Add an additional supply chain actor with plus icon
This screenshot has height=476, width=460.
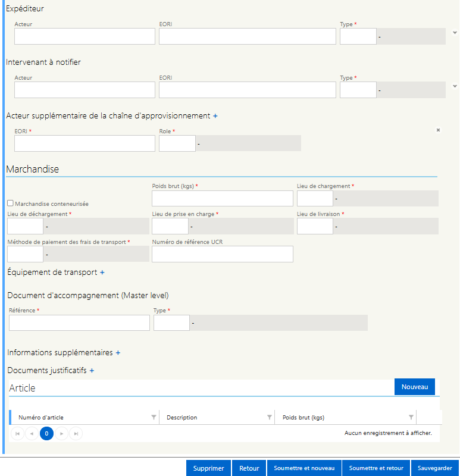click(x=215, y=116)
